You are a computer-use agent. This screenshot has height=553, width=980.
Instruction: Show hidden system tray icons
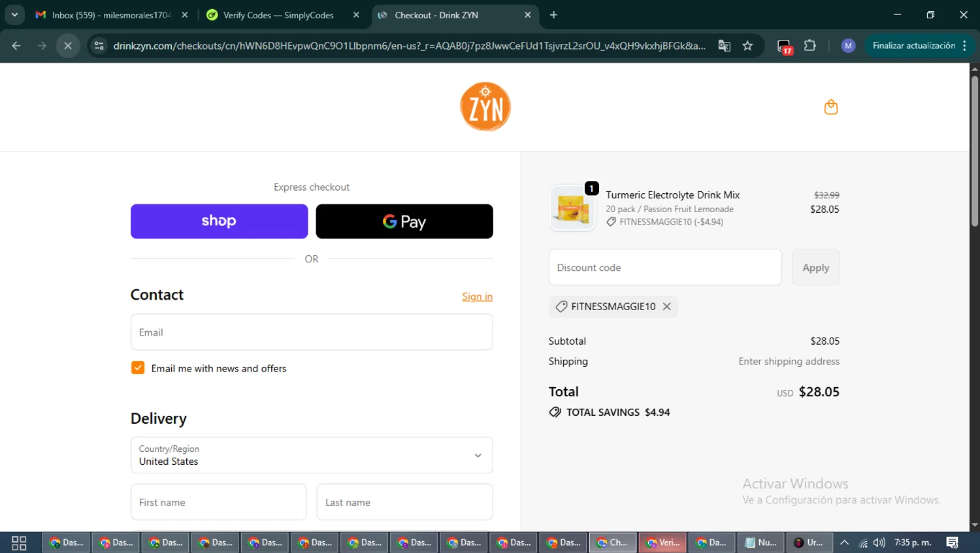tap(844, 543)
